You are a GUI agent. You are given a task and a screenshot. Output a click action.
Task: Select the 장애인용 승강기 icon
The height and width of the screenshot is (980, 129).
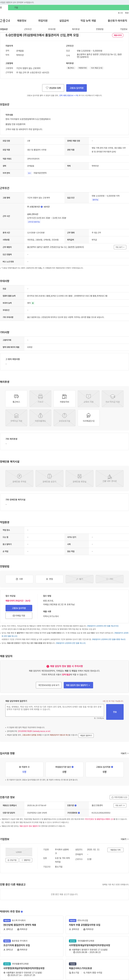(x=49, y=479)
